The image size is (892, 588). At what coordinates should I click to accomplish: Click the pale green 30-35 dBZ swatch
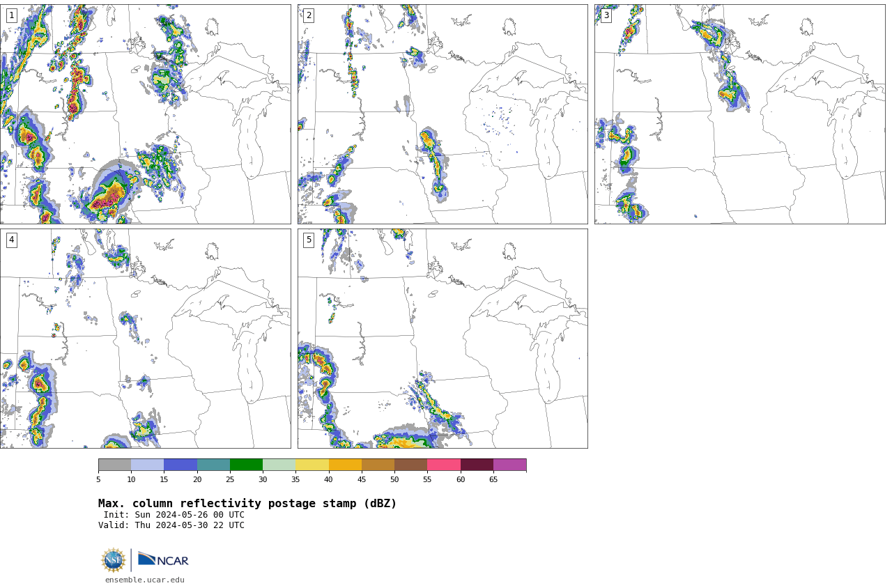[x=279, y=465]
